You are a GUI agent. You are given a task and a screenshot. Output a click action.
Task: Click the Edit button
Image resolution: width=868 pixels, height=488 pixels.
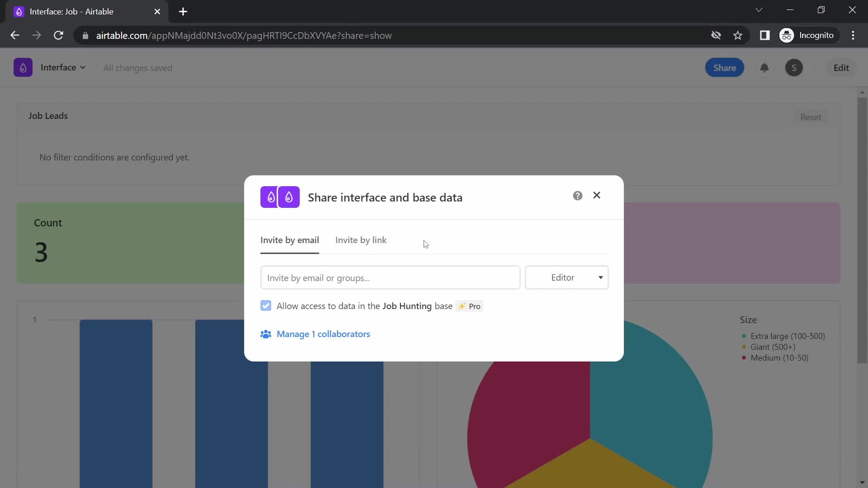click(x=841, y=68)
